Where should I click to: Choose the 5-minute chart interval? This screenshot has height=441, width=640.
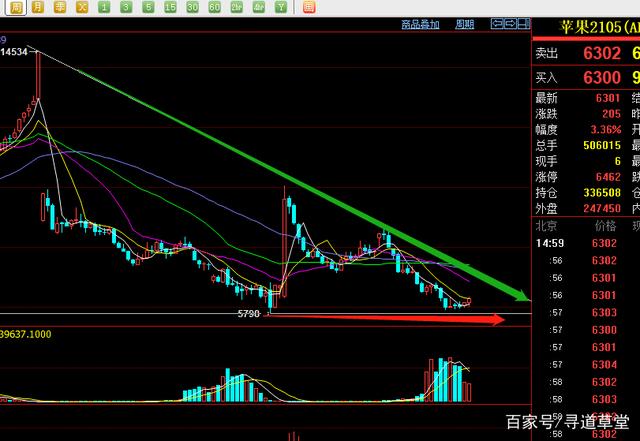pyautogui.click(x=148, y=7)
